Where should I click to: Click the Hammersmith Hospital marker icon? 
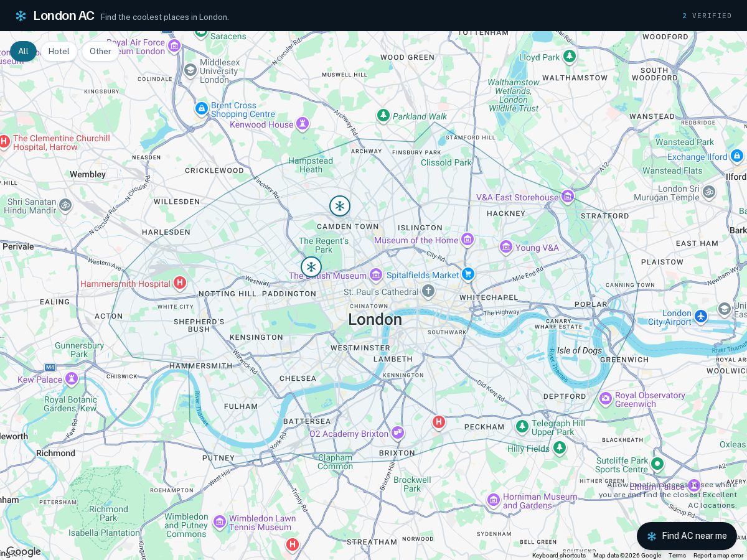(180, 283)
